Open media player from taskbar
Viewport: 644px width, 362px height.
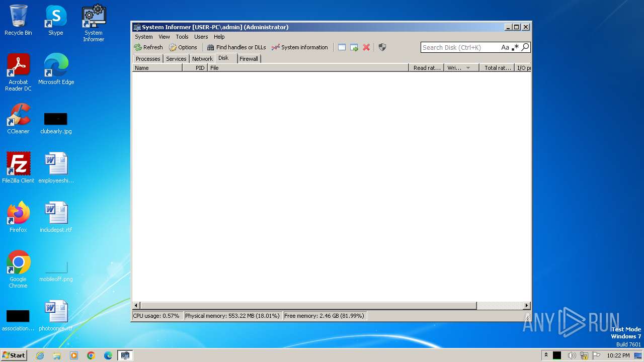tap(74, 355)
